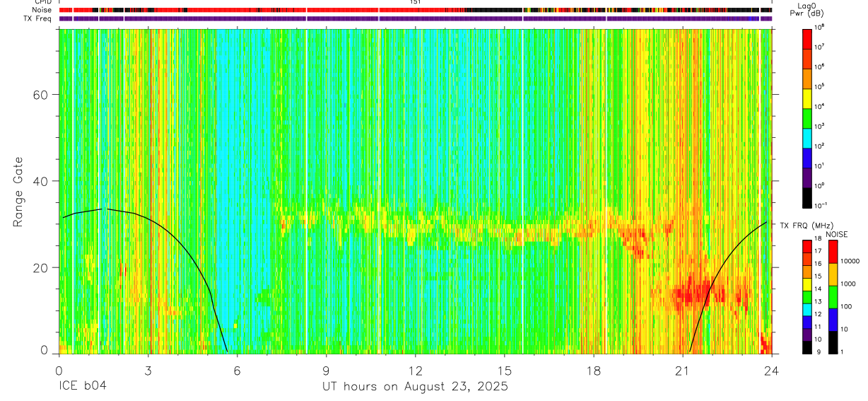Viewport: 868px width, 401px height.
Task: Click the red 18 MHz TX FRQ swatch
Action: (807, 246)
